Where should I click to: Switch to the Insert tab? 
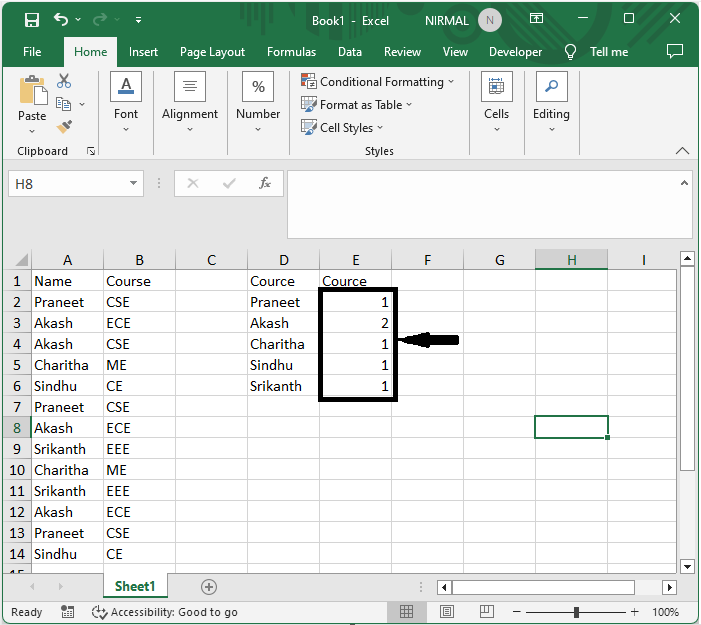click(143, 52)
